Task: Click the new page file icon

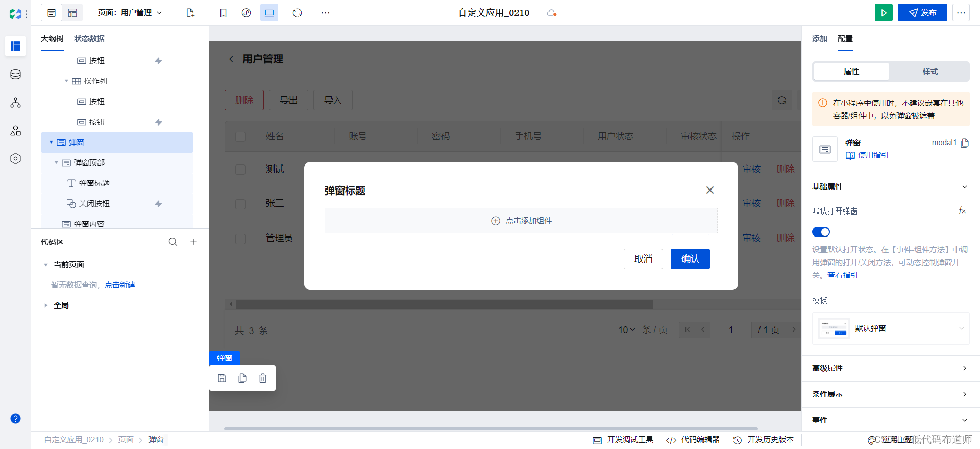Action: [x=190, y=13]
